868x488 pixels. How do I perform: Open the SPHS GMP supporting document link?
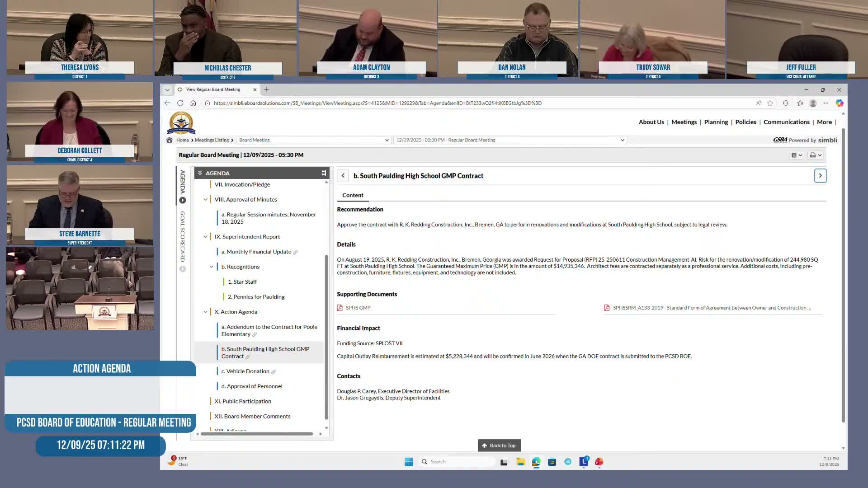coord(358,308)
